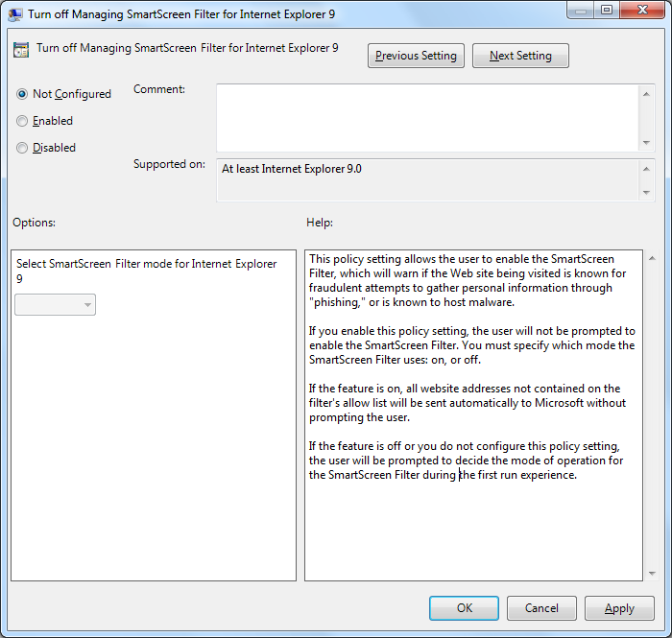Click the policy icon in the title bar

point(15,13)
